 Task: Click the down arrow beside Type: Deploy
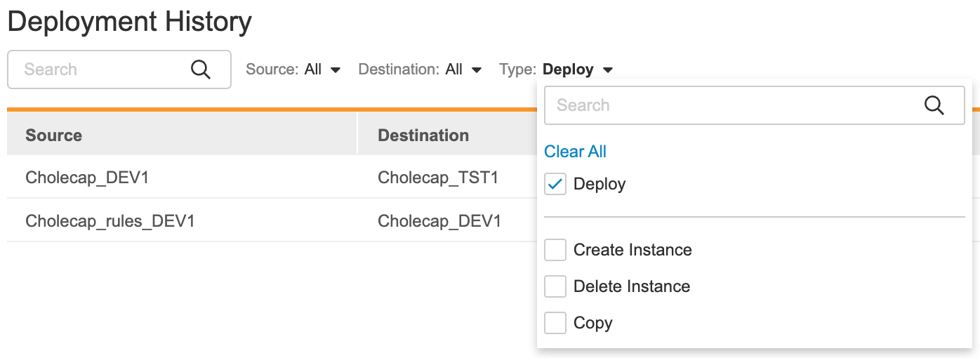tap(608, 70)
